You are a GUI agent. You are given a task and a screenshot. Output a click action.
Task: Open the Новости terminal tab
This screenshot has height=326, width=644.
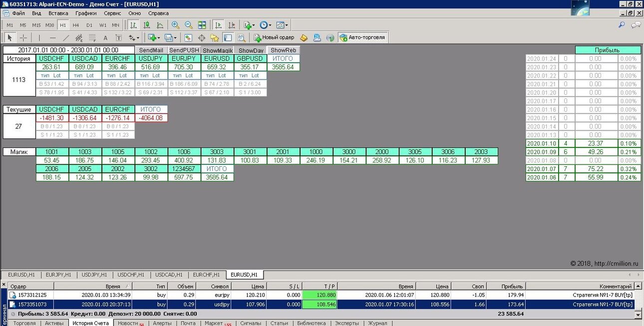tap(130, 323)
